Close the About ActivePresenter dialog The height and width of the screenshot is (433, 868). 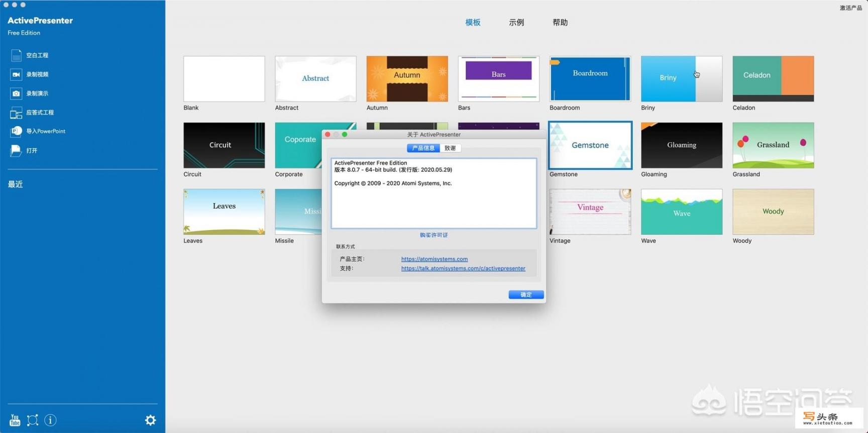pyautogui.click(x=328, y=134)
